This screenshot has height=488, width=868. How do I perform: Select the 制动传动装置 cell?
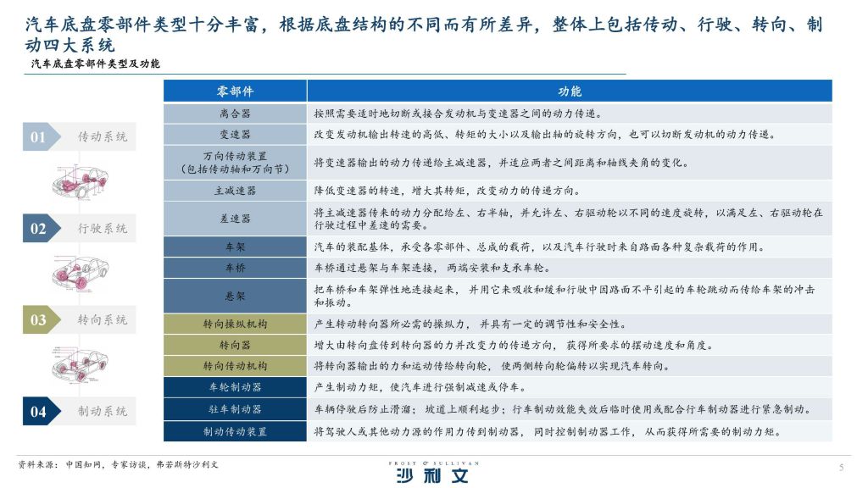click(x=236, y=431)
